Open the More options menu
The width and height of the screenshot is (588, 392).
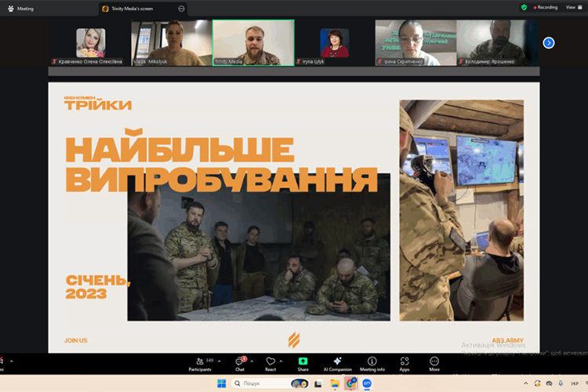(434, 362)
